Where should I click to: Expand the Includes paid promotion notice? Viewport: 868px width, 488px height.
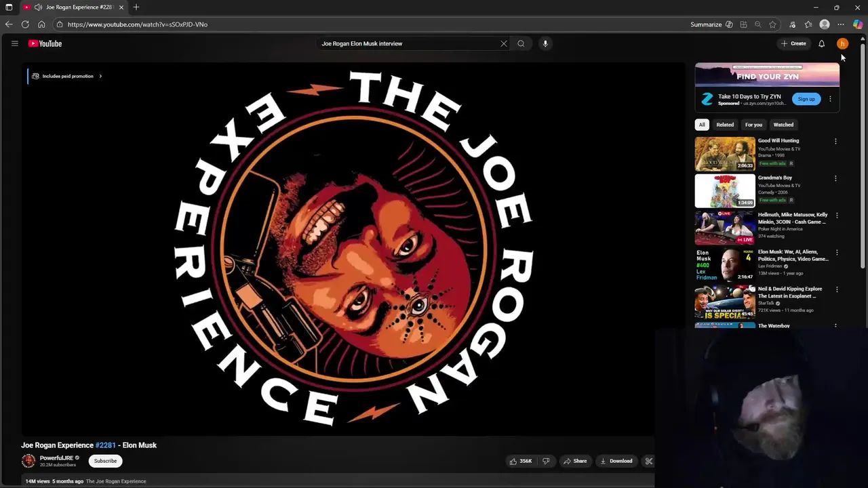coord(66,76)
